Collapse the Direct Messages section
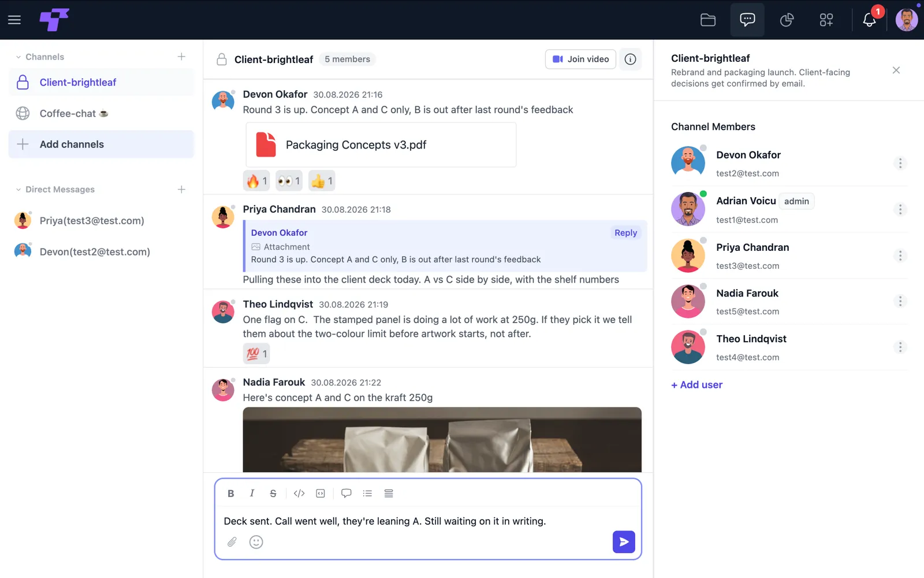The width and height of the screenshot is (924, 578). coord(18,190)
